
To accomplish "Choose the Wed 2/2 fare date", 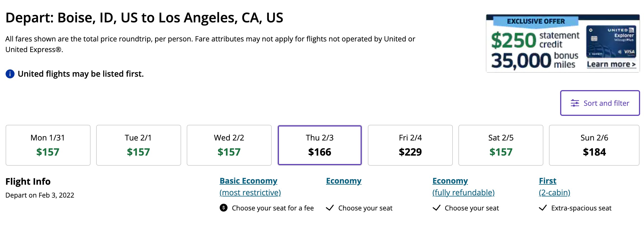I will point(229,145).
